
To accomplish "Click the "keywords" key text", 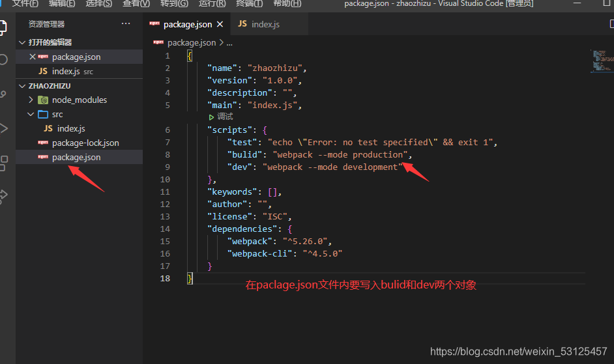I will pos(232,192).
